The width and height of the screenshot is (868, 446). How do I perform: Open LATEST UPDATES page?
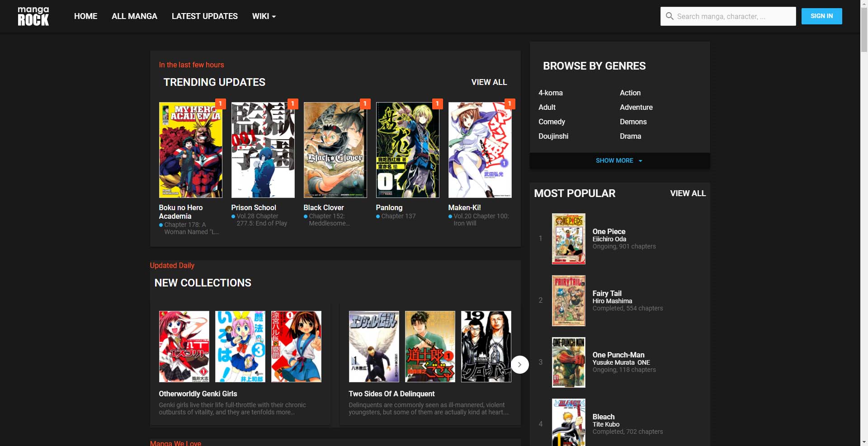(205, 16)
